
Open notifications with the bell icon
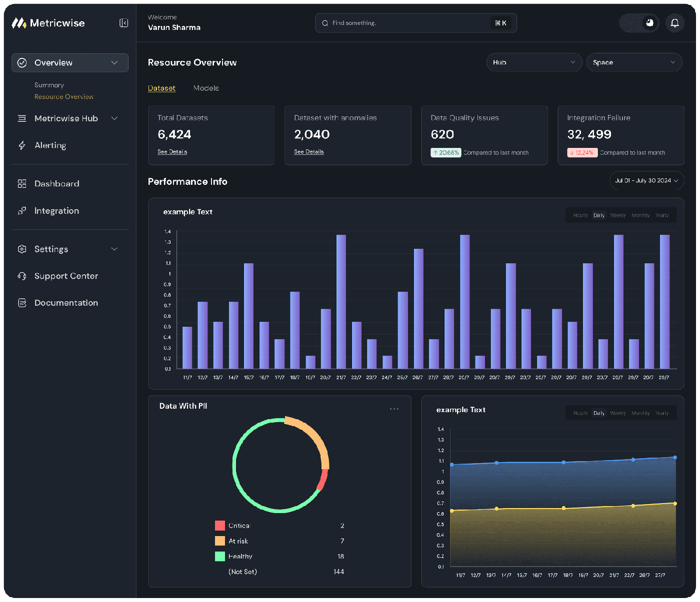(674, 23)
